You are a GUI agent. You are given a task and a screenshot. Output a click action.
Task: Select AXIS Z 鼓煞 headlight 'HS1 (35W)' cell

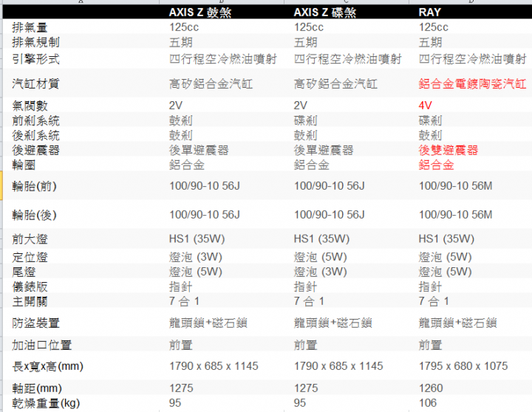197,239
